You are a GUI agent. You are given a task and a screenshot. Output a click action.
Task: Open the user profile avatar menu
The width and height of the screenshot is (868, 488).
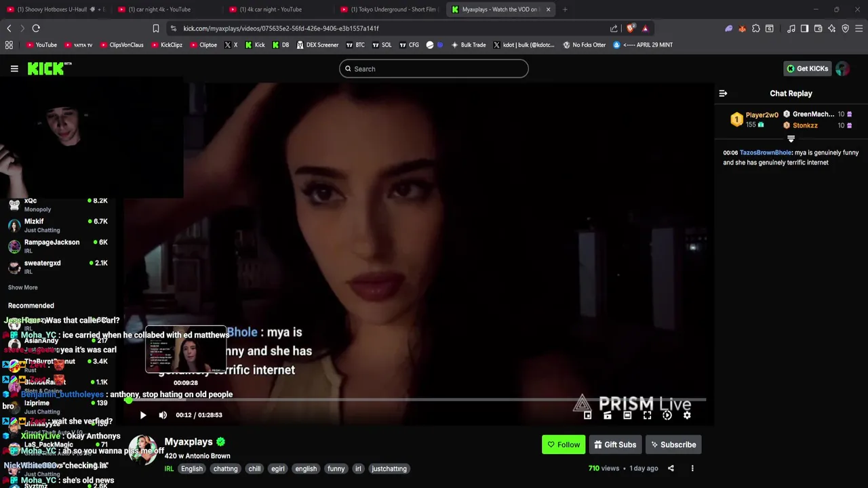pos(842,68)
